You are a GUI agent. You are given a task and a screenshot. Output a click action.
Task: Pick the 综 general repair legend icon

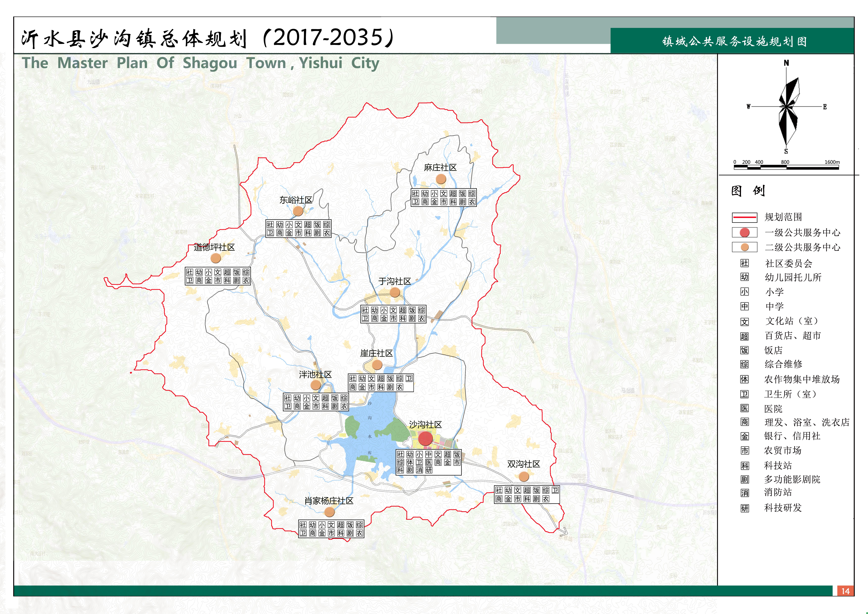coord(744,364)
